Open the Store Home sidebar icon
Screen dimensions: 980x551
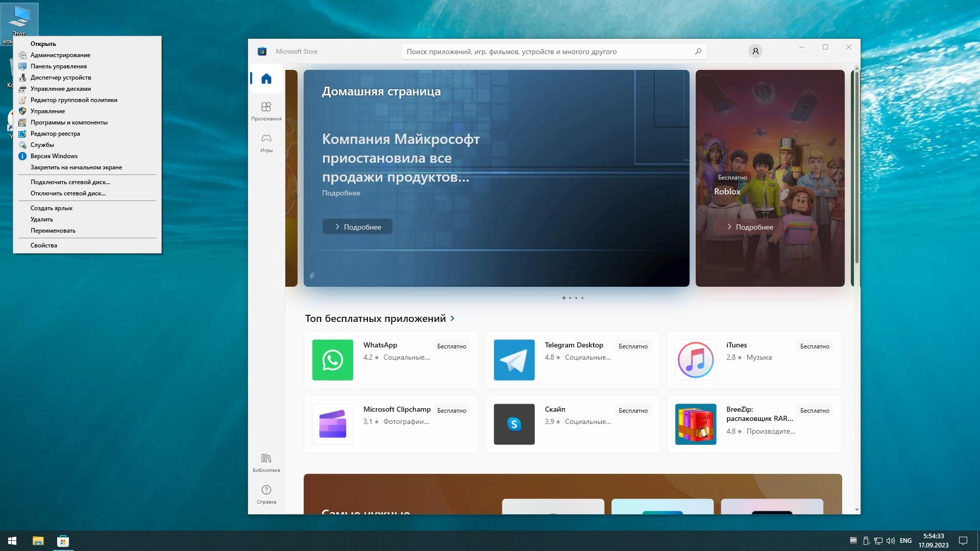coord(266,79)
